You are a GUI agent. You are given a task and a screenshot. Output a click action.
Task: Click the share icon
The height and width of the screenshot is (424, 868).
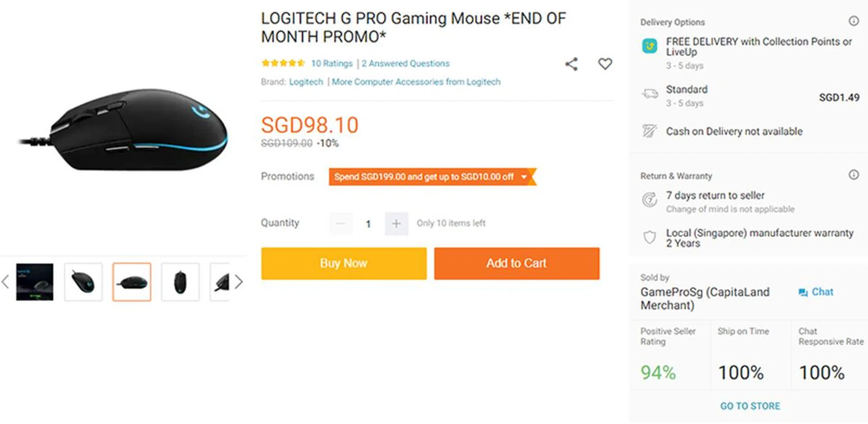571,64
